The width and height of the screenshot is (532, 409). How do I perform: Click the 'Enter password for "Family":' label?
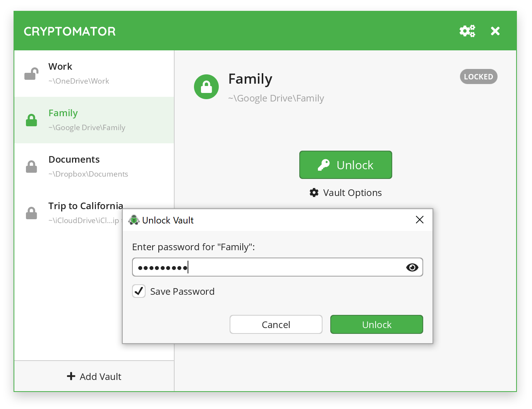click(194, 247)
